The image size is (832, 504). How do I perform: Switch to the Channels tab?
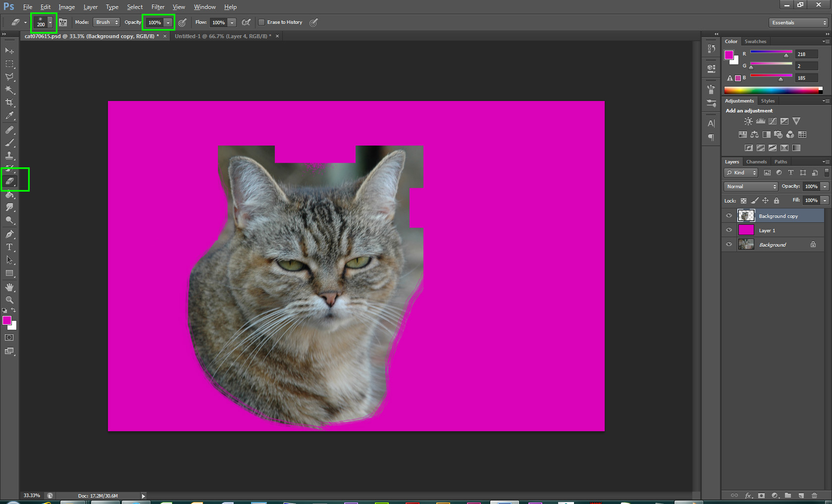(756, 162)
